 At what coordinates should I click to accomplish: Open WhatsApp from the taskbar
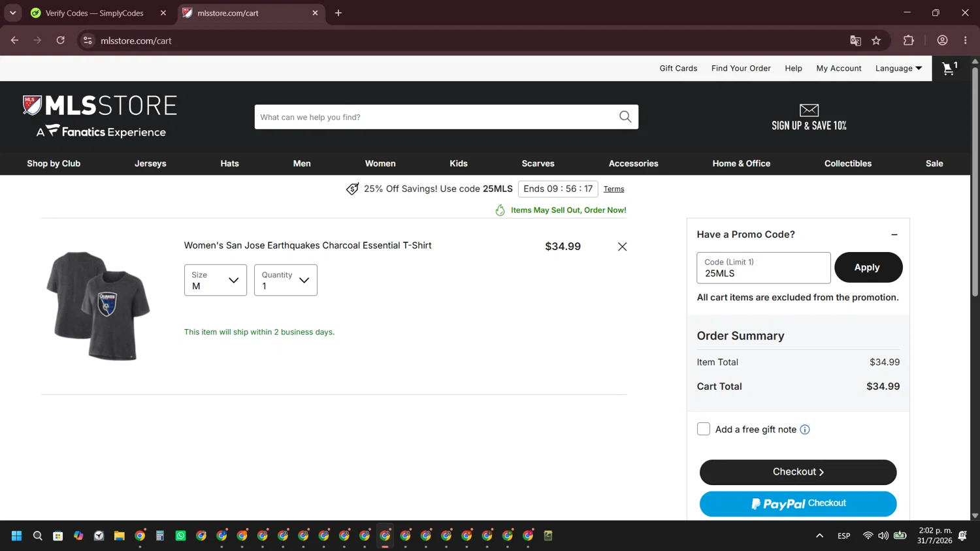(181, 536)
